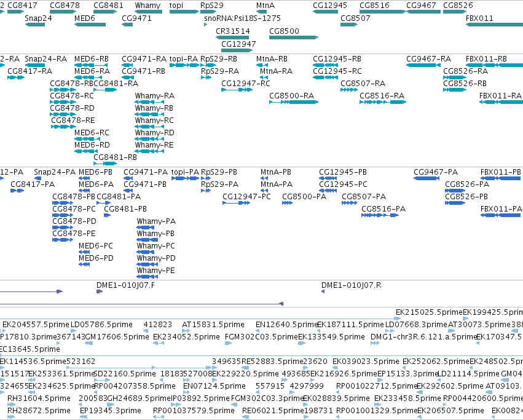Viewport: 523px width, 420px height.
Task: Click EST EK039023.5prime
Action: pos(366,362)
